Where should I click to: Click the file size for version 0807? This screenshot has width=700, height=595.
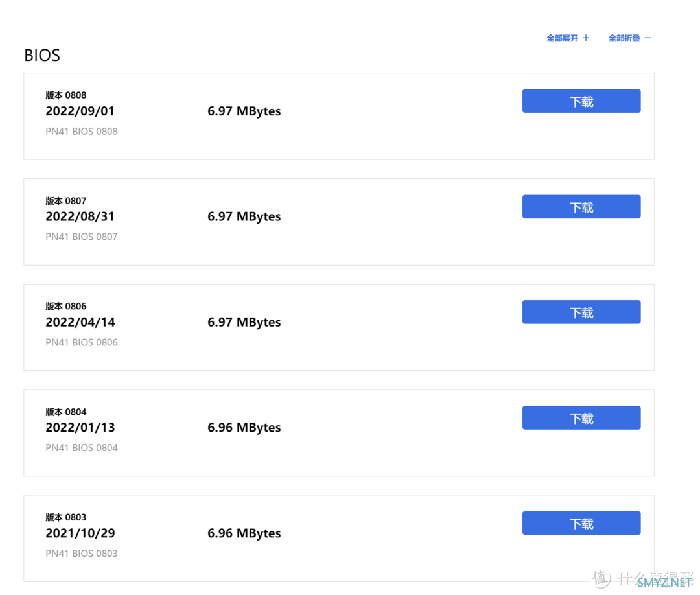pos(244,216)
